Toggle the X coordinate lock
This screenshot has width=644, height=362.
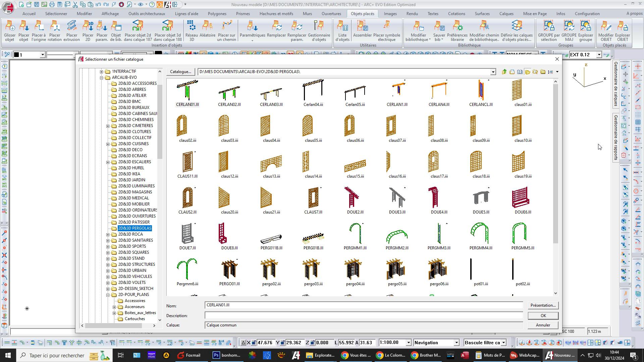pos(254,343)
